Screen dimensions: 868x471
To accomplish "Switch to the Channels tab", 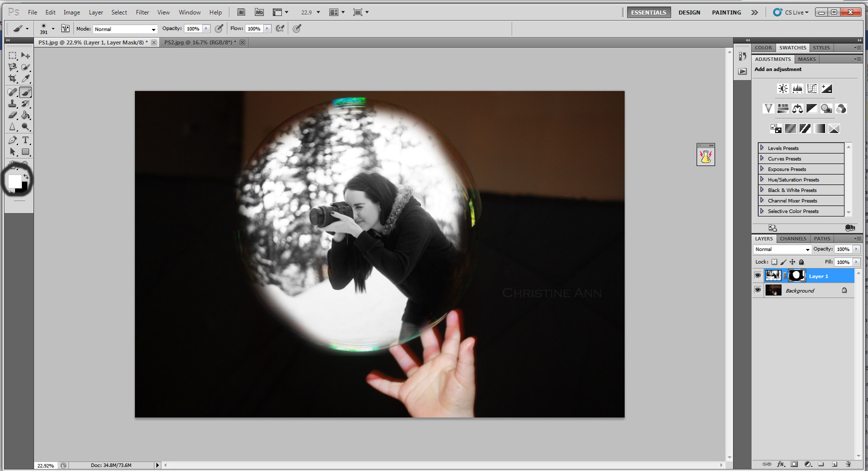I will pos(793,238).
